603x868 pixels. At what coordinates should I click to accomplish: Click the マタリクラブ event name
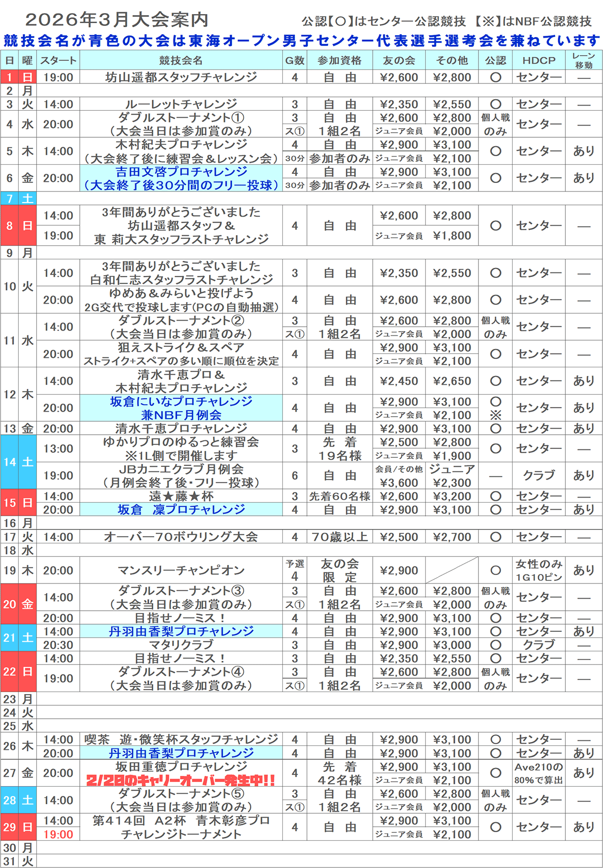point(181,645)
